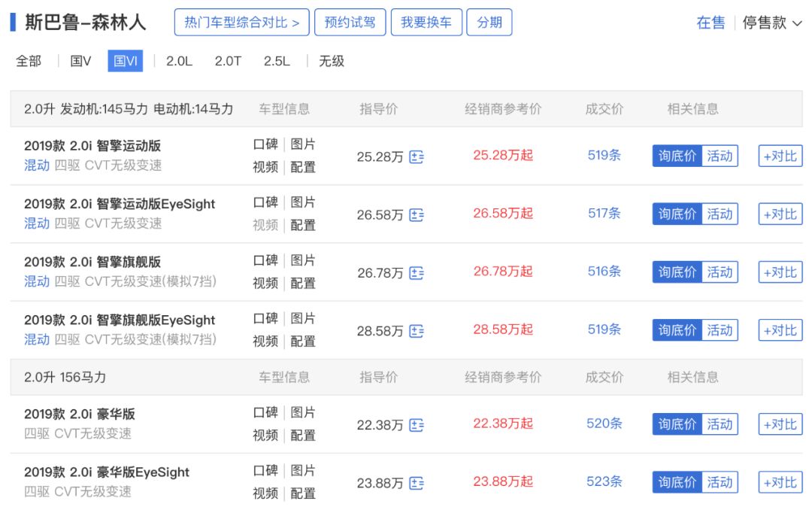Open 配置 for 智擎运动版 row
Screen dimensions: 812x507
[x=303, y=167]
